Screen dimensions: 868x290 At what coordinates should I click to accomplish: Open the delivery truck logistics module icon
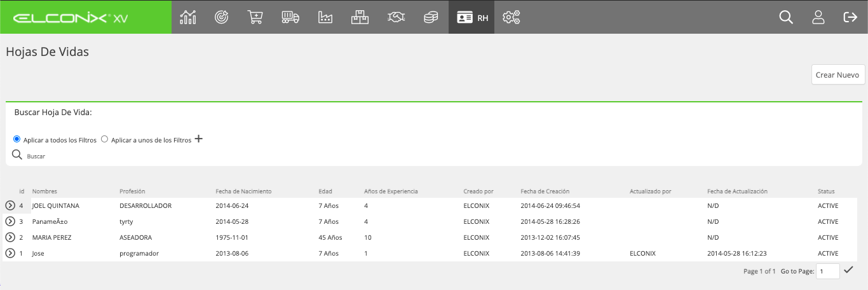point(290,17)
